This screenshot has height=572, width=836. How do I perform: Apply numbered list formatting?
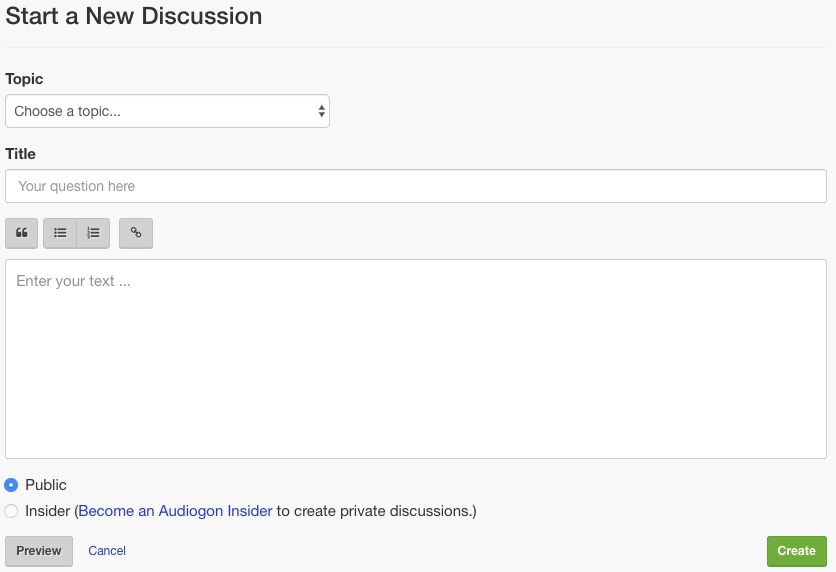click(x=93, y=233)
